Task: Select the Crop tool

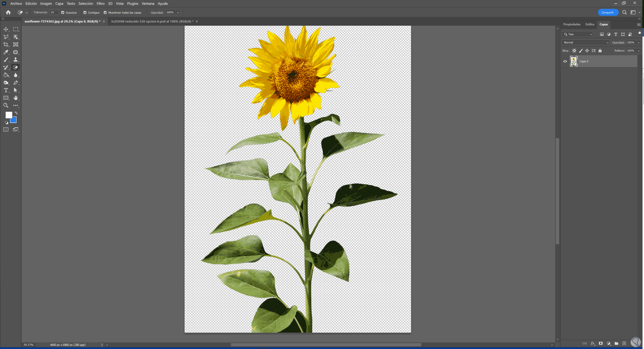Action: coord(6,45)
